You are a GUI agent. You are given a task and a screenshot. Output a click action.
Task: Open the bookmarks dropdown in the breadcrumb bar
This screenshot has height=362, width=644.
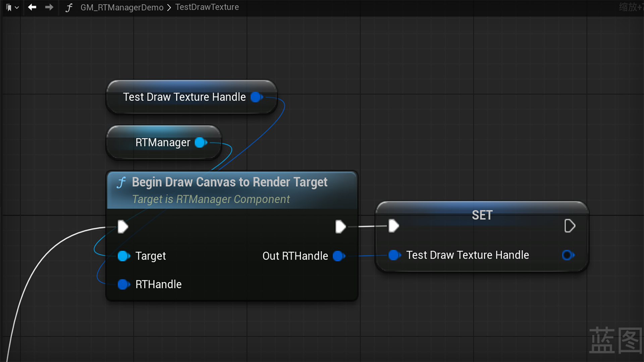(12, 7)
